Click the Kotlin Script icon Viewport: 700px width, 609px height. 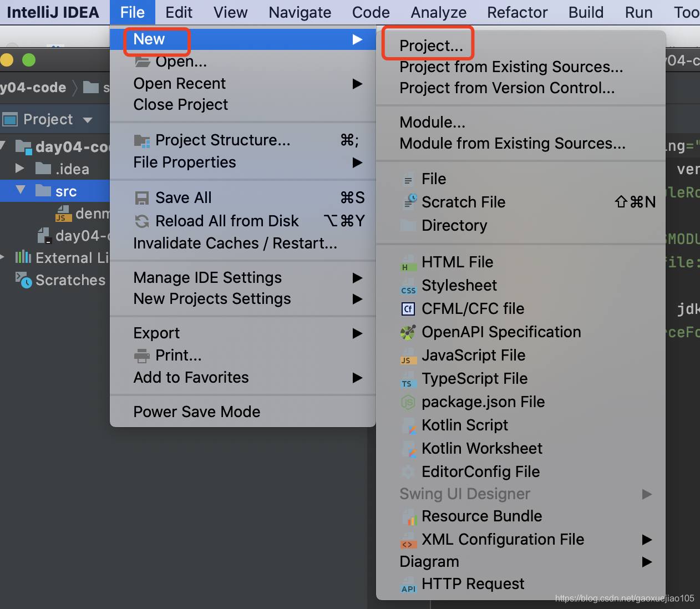click(409, 425)
